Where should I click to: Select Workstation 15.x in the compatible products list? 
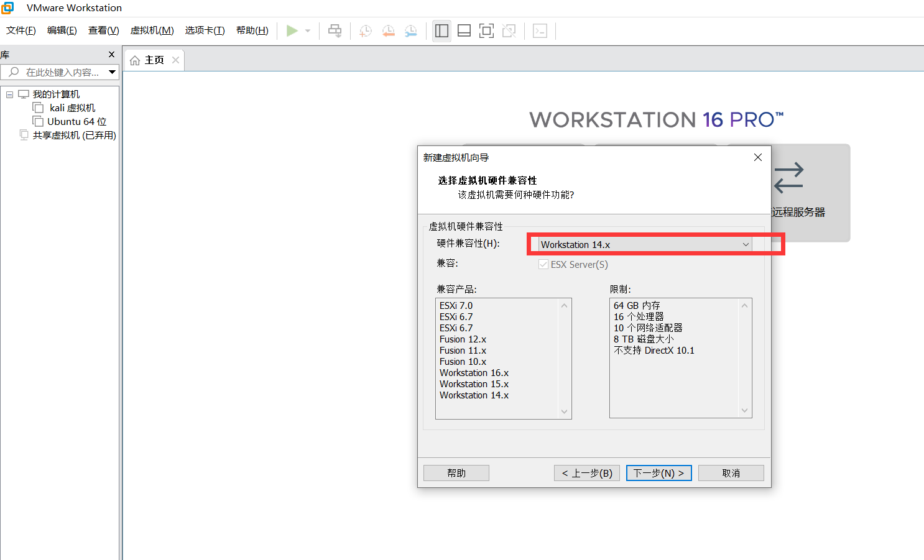[x=474, y=384]
